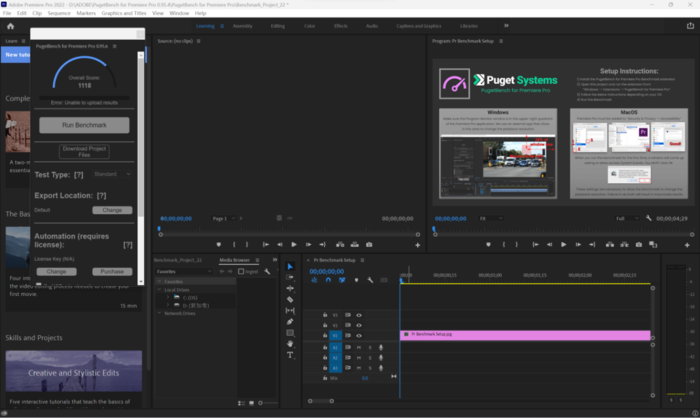Select the Rectangle tool
Screen dimensions: 700x418
pos(290,333)
